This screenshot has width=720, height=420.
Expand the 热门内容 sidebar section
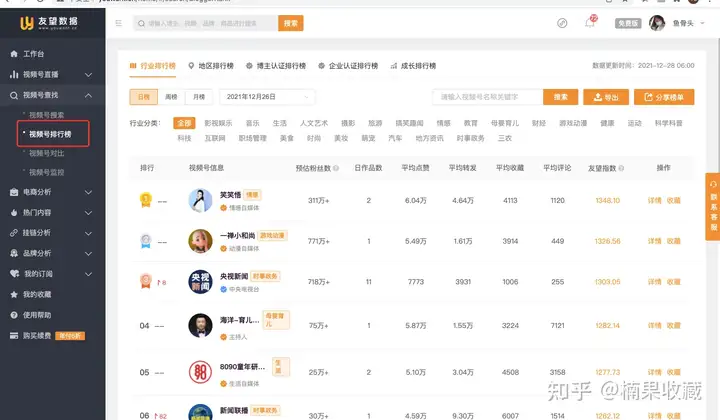tap(89, 213)
